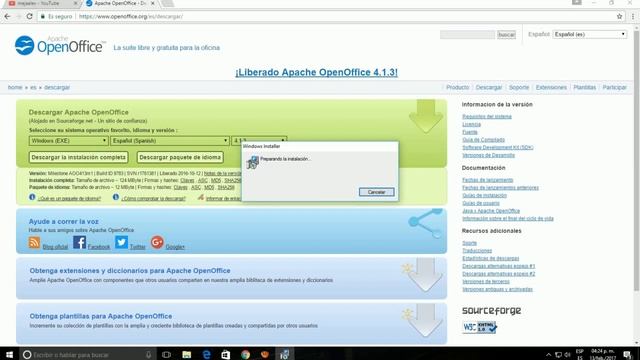Click the volume icon in system tray
Screen dimensions: 640x360
[567, 355]
